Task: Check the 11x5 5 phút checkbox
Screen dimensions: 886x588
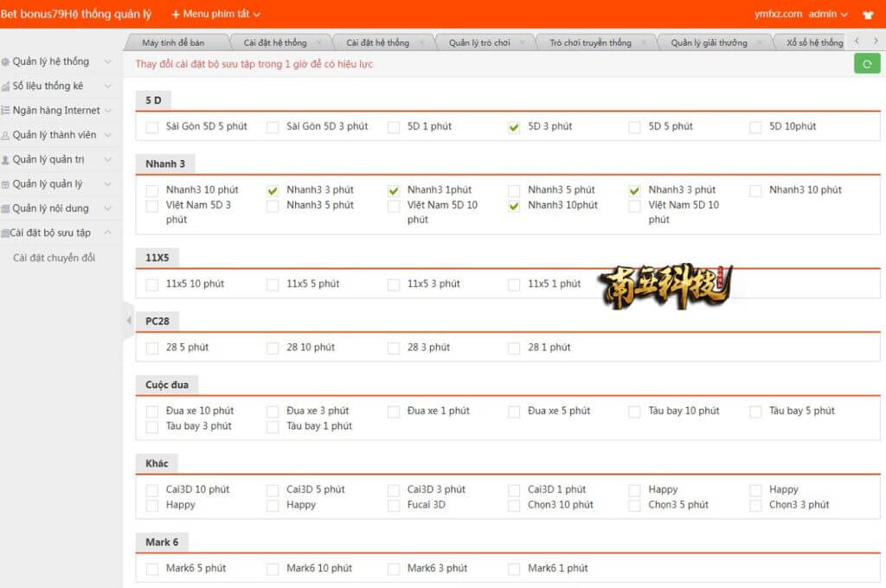Action: pos(273,284)
